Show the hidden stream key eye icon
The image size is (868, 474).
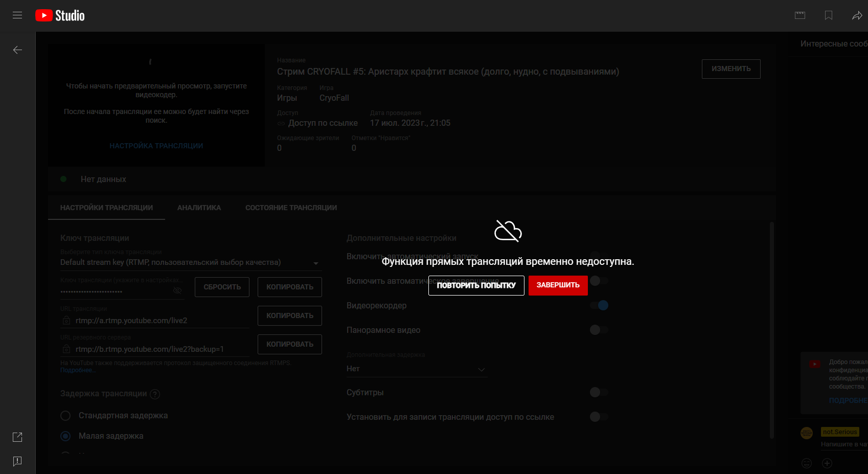point(177,290)
